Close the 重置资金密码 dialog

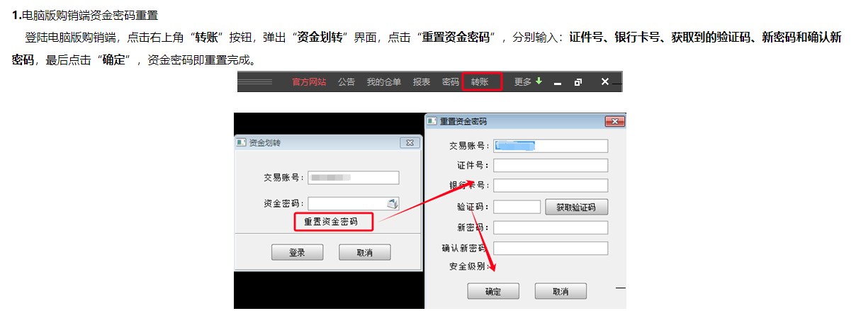coord(614,122)
